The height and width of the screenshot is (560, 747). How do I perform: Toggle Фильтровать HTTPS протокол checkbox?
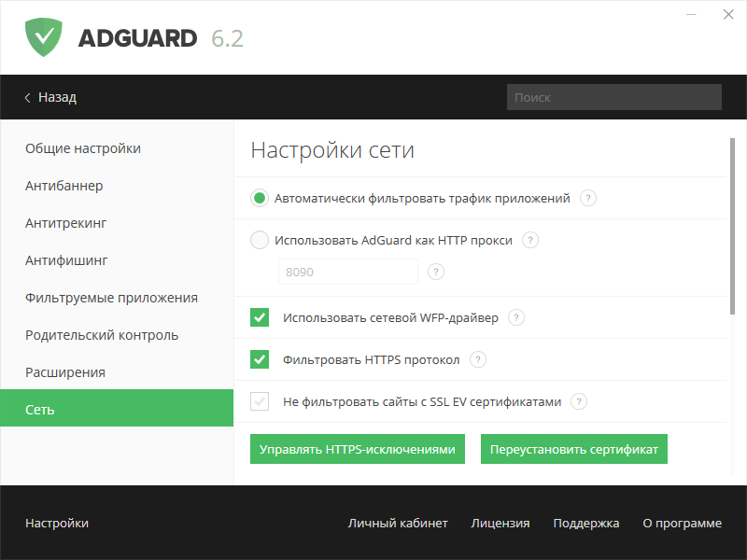pyautogui.click(x=260, y=359)
